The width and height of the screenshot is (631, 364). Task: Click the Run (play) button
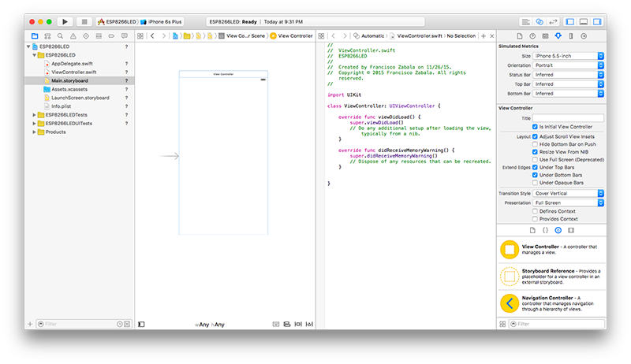(65, 22)
